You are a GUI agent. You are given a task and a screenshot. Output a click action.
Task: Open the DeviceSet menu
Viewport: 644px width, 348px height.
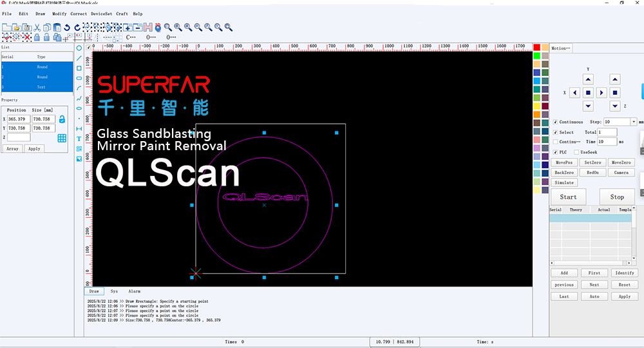[x=102, y=14]
